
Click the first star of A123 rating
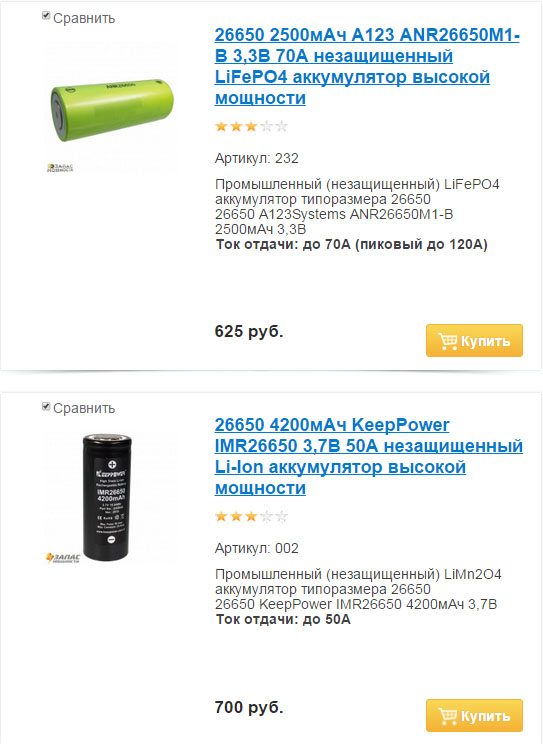tap(221, 126)
